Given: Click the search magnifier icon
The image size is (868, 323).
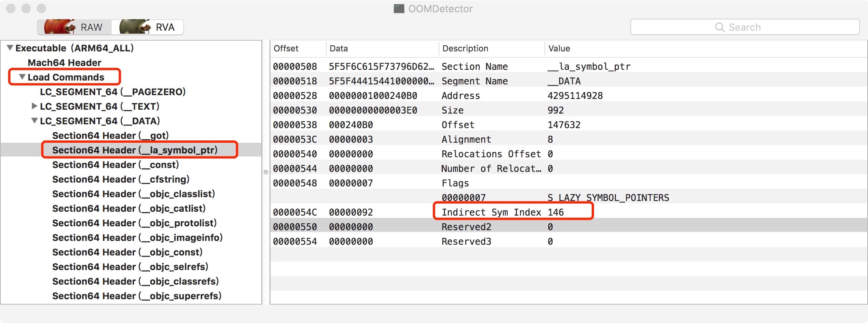Looking at the screenshot, I should [x=719, y=27].
